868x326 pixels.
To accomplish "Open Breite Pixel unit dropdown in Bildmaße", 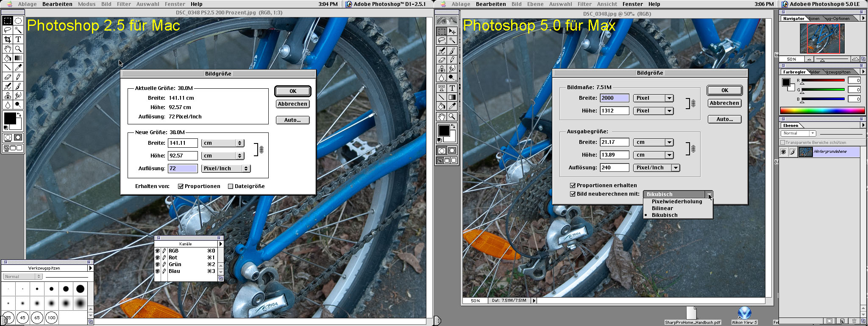I will click(654, 98).
